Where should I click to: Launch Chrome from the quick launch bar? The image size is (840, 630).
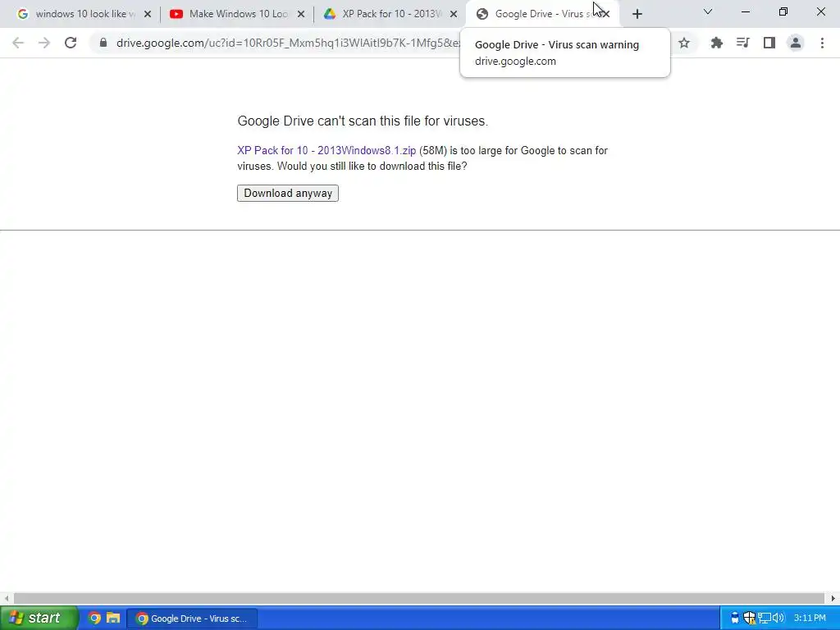(x=95, y=619)
